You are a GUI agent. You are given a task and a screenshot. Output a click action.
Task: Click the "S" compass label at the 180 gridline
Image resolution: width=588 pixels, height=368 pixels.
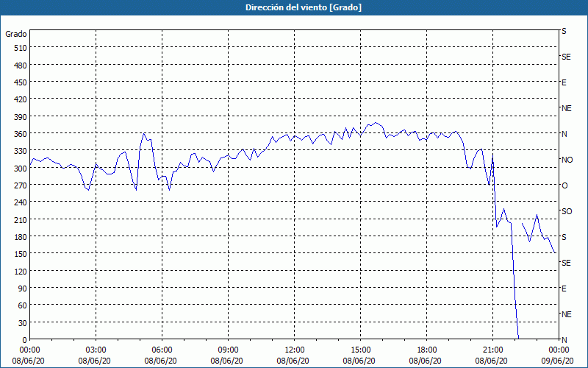click(564, 237)
